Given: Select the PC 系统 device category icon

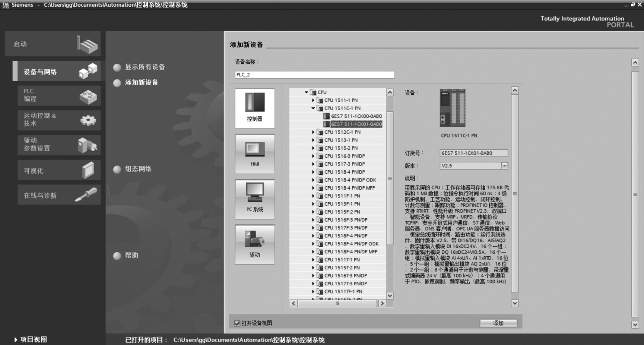Looking at the screenshot, I should tap(255, 199).
